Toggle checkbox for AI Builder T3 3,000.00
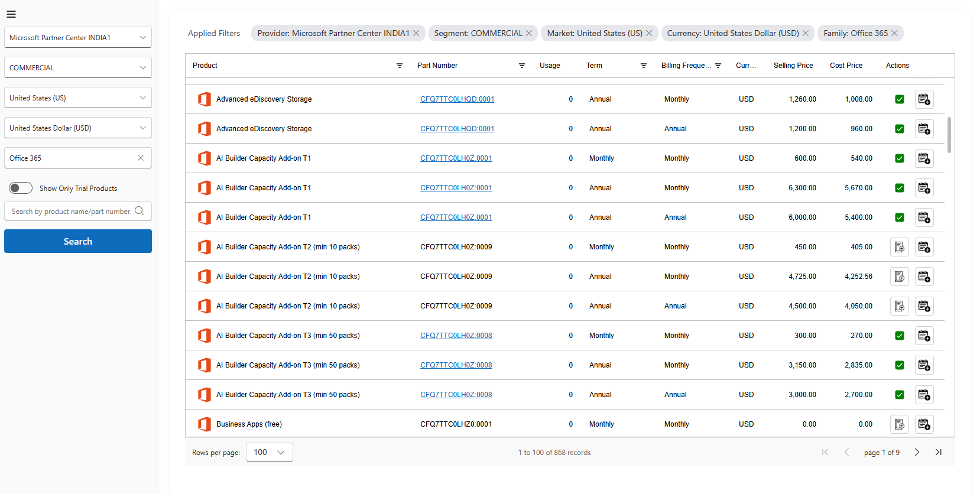The height and width of the screenshot is (494, 980). [900, 395]
